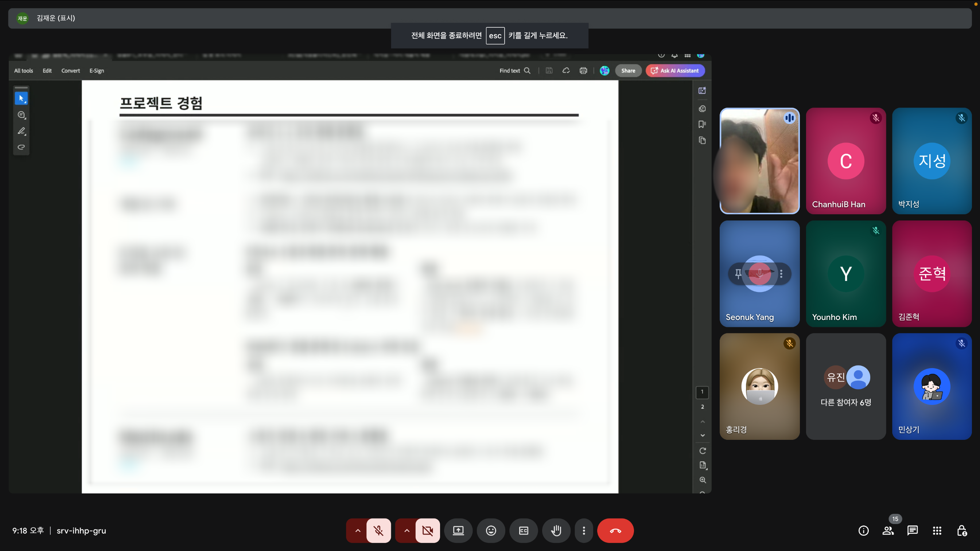Screen dimensions: 980x551
Task: Leave the call with red button
Action: [615, 531]
